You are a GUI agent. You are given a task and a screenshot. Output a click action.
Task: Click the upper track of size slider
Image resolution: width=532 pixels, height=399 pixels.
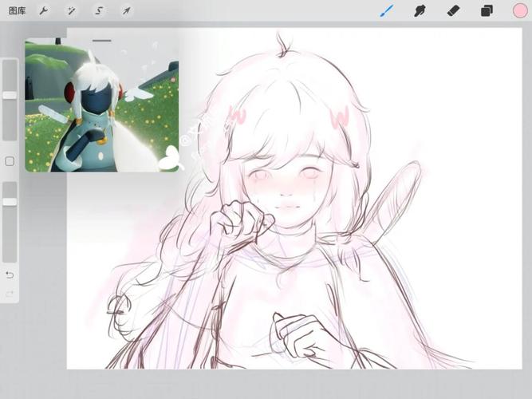tap(10, 73)
